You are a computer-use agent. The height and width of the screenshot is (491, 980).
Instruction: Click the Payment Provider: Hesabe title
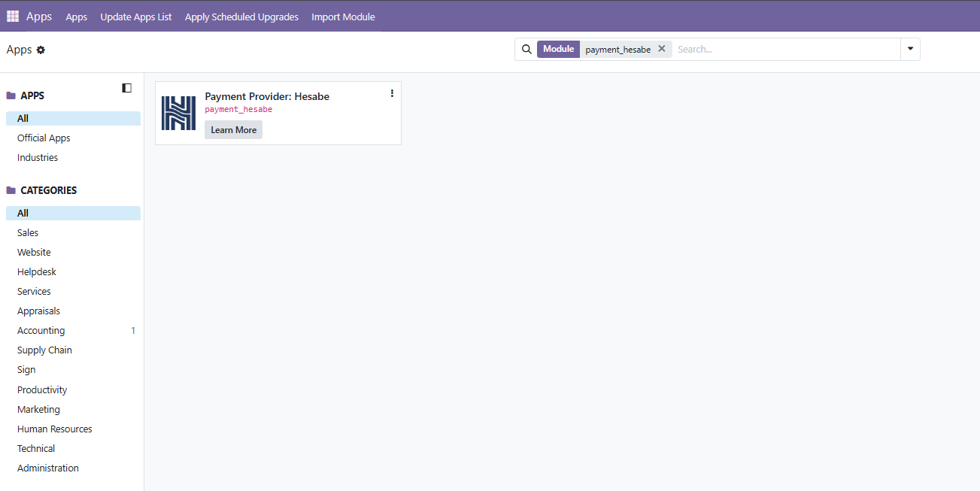coord(267,96)
